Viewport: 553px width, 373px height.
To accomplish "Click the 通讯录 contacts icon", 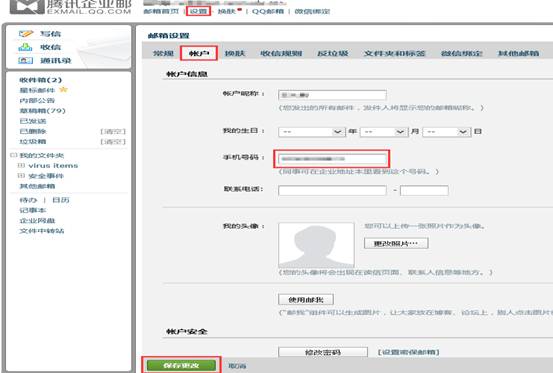I will point(25,60).
